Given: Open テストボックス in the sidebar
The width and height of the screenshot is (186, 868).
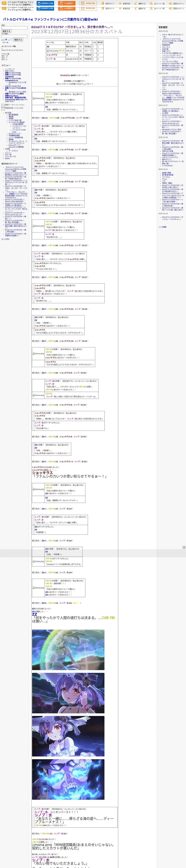Looking at the screenshot, I should [x=10, y=156].
